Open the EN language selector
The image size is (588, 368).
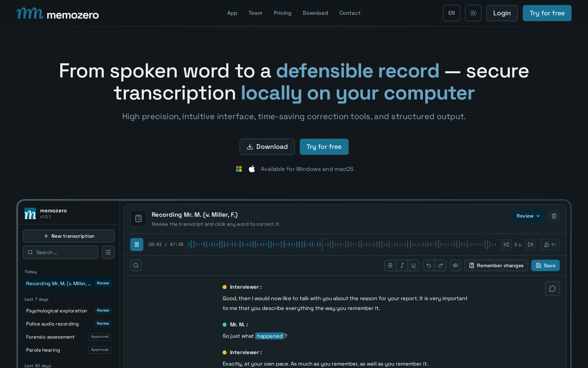[451, 13]
